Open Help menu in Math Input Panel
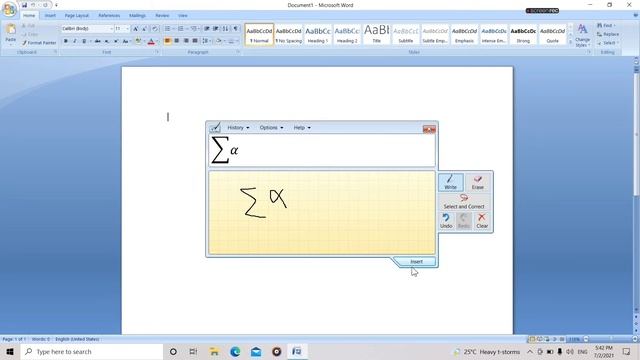This screenshot has width=640, height=360. point(302,128)
